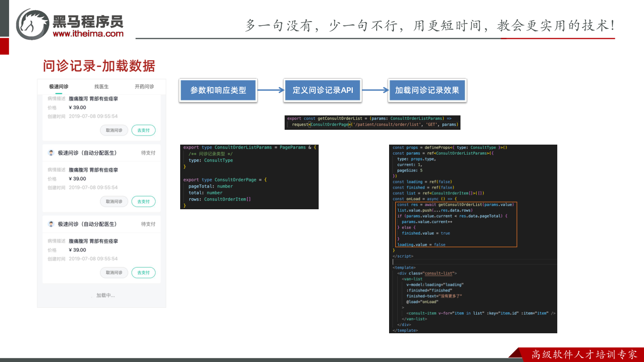Click the 'params.value.current++' code line
This screenshot has width=644, height=362.
click(x=427, y=222)
